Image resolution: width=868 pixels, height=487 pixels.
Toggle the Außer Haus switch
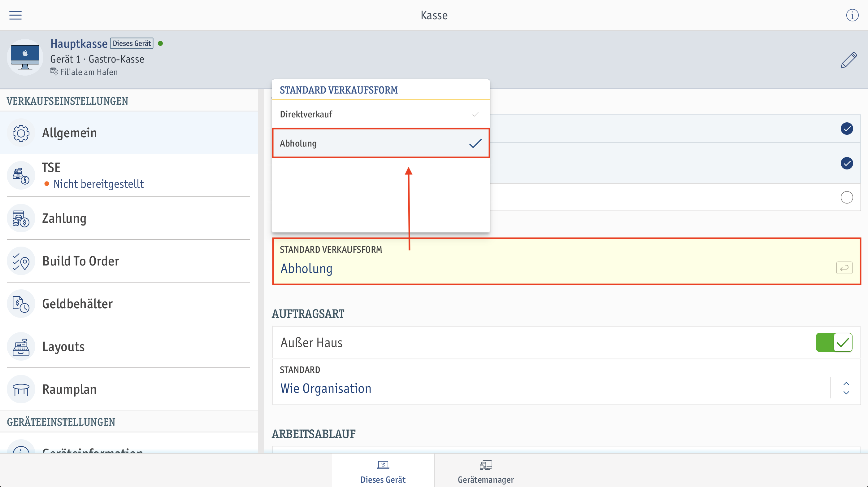(834, 343)
